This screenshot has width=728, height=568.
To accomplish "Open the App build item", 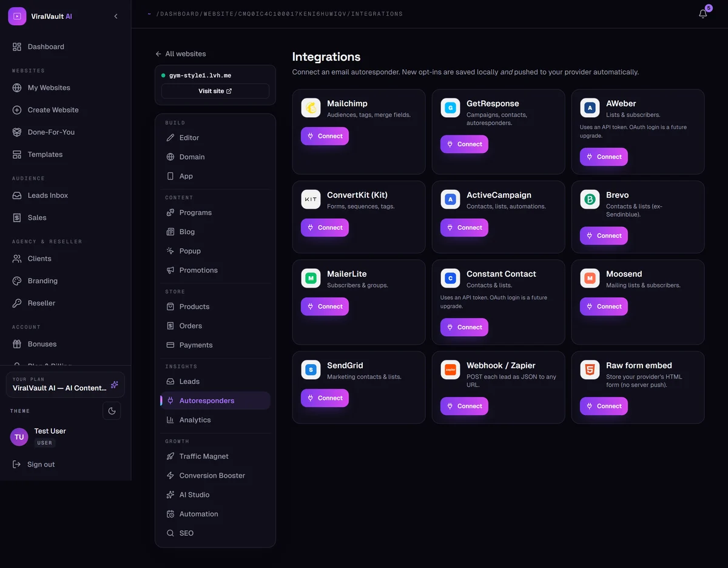I will (215, 176).
